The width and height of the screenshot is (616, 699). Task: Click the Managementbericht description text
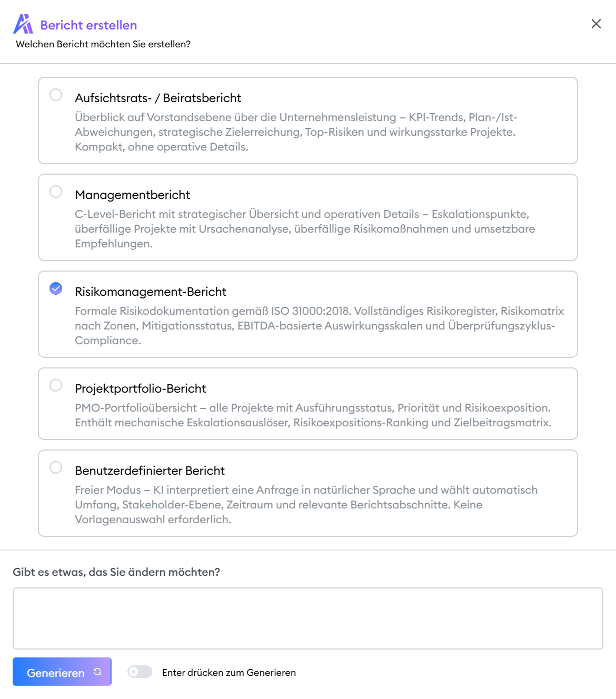(x=305, y=229)
